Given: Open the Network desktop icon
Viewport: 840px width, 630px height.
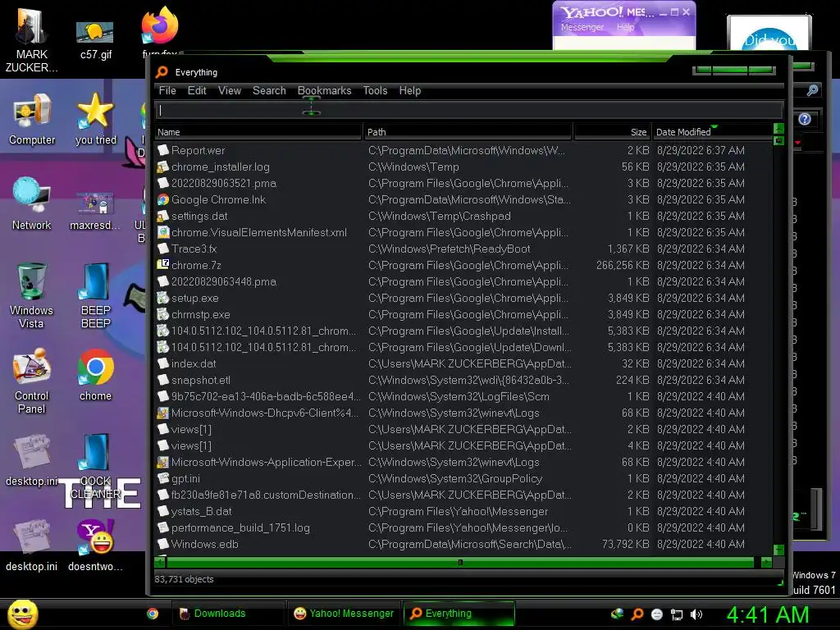Looking at the screenshot, I should (32, 203).
